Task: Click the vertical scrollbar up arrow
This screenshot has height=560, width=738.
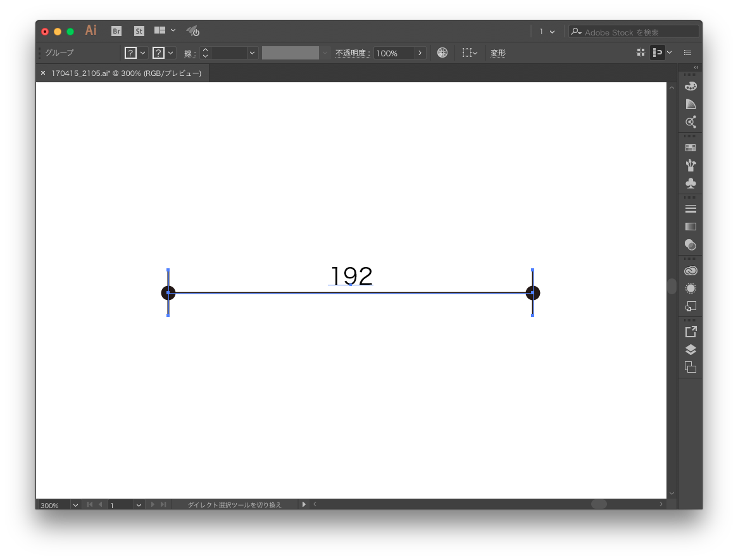Action: point(672,87)
